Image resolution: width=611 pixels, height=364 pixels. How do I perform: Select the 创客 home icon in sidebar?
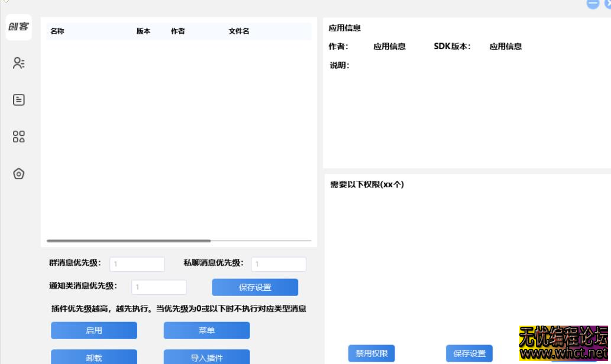[x=18, y=27]
